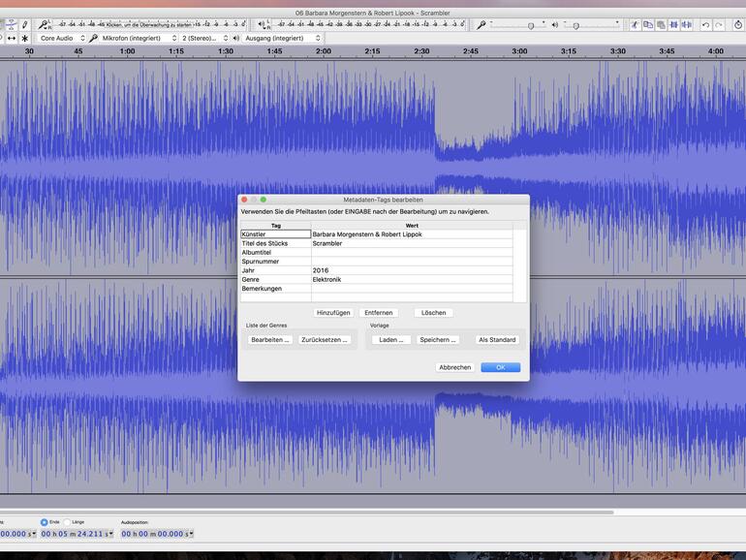
Task: Click the Tag column header
Action: point(276,226)
